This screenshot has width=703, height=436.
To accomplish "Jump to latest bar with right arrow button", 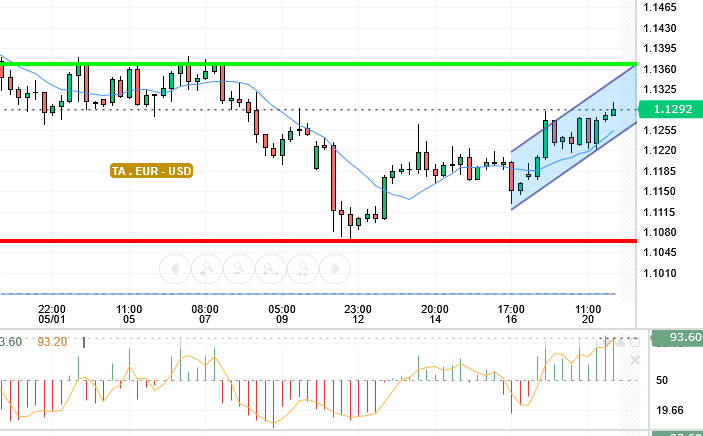I will point(334,269).
